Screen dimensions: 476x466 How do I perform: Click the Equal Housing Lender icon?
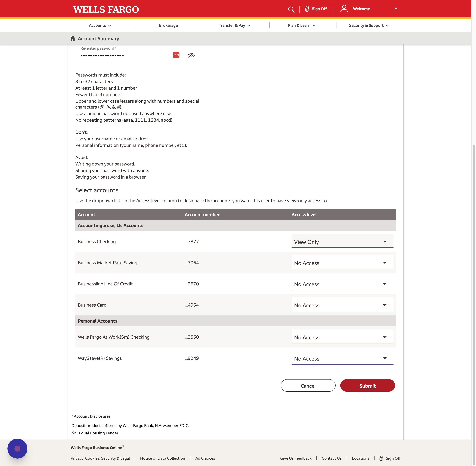(74, 433)
